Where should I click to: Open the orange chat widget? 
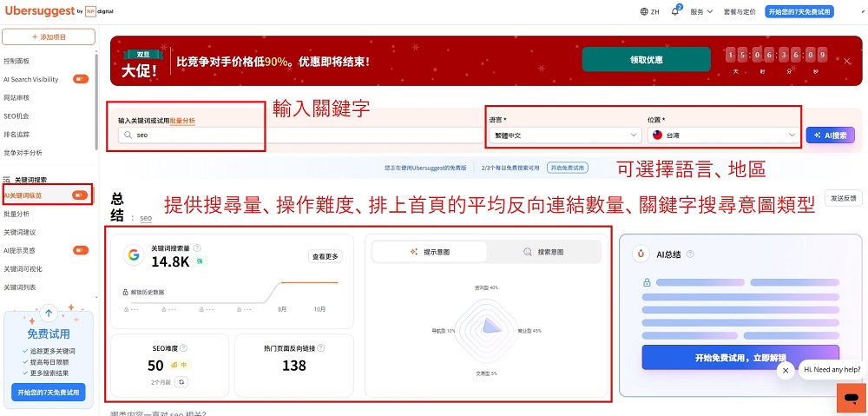(x=852, y=398)
